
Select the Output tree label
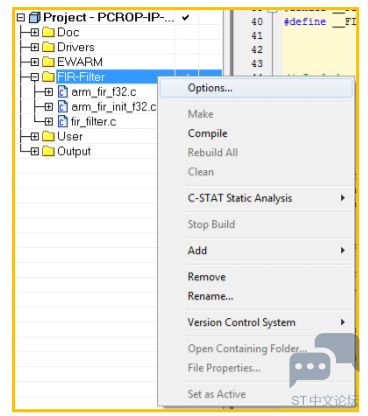pos(74,151)
